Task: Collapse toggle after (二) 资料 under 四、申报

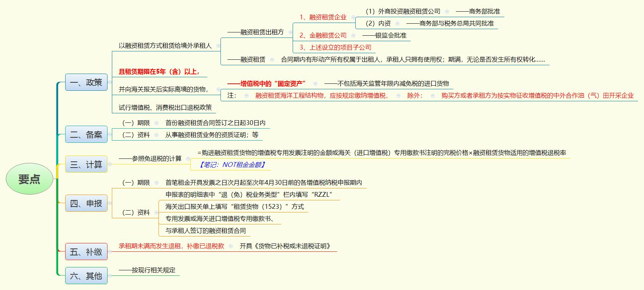Action: click(x=156, y=212)
